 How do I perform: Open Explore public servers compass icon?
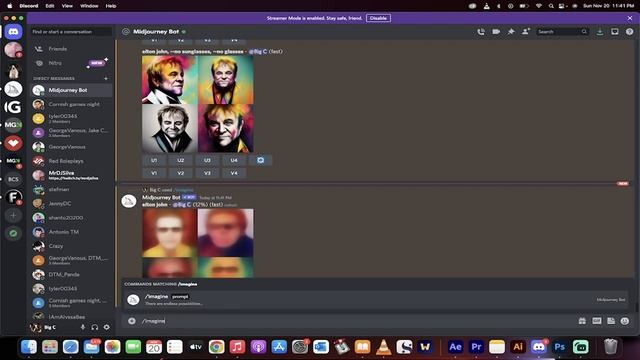click(13, 233)
